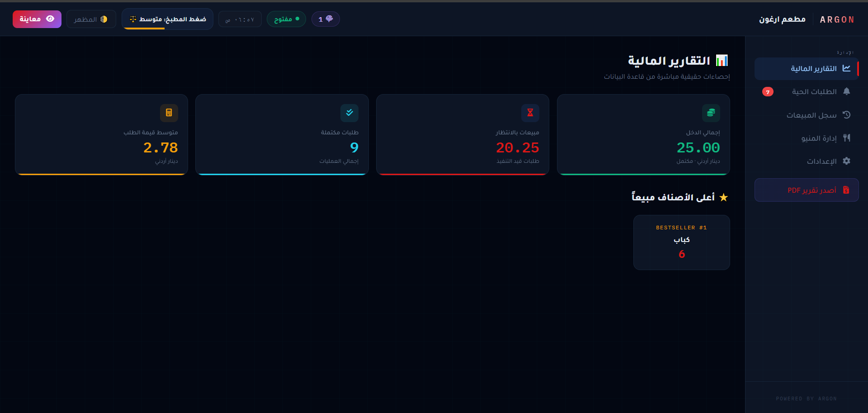The image size is (868, 413).
Task: Toggle the theme appearance button (المظهر)
Action: 91,19
